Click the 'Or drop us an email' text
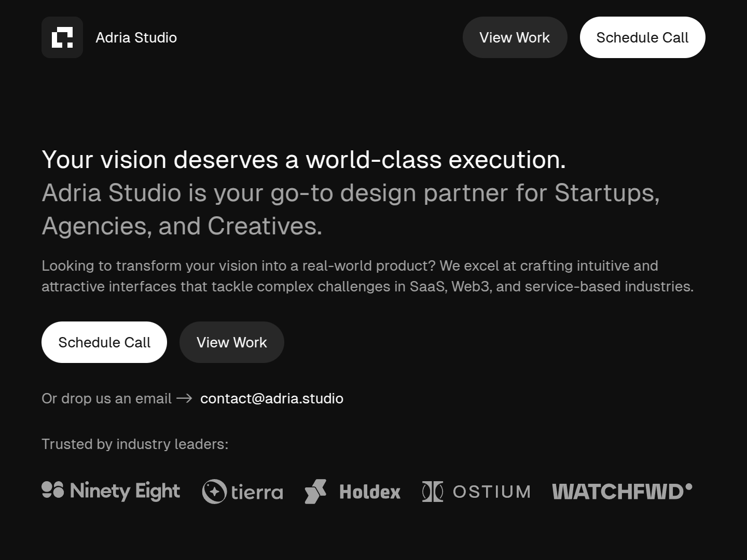Viewport: 747px width, 560px height. click(106, 398)
